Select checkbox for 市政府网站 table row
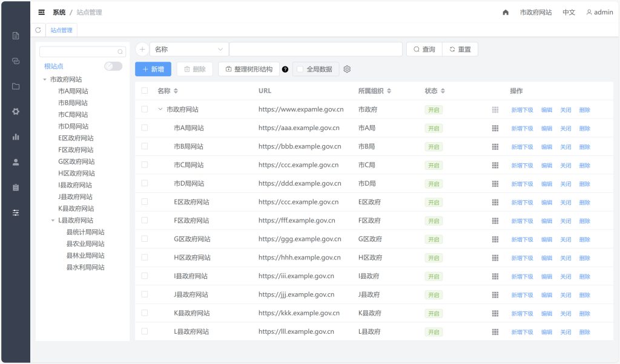620x364 pixels. [x=145, y=109]
